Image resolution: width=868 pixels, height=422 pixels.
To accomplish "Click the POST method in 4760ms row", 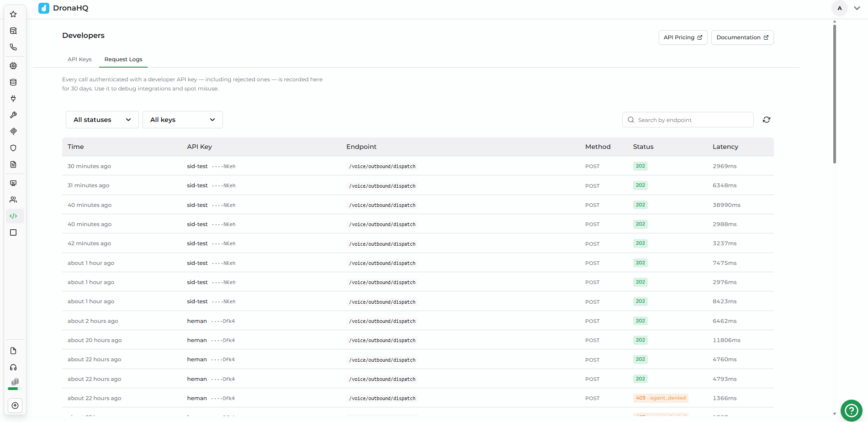I will click(592, 360).
